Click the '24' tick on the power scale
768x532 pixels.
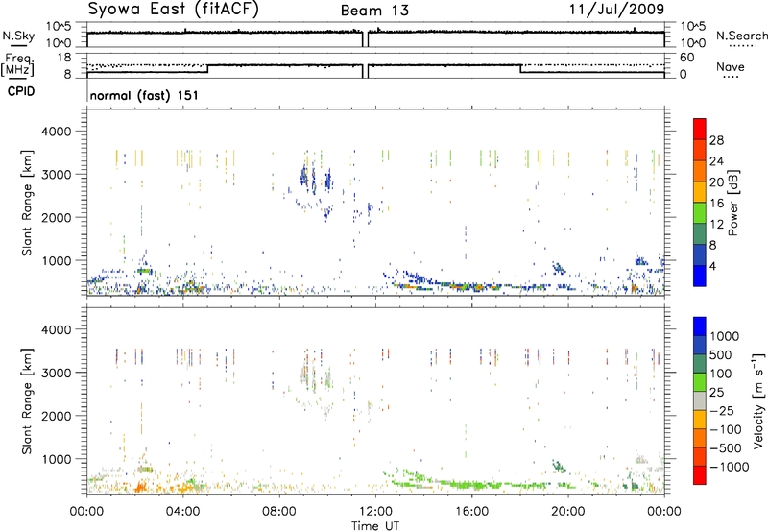point(716,161)
